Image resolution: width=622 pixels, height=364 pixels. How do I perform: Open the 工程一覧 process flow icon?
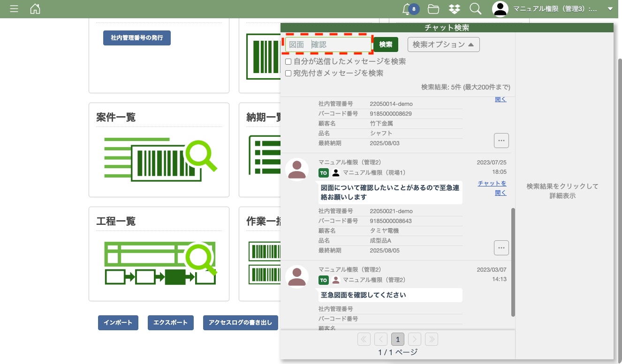coord(159,263)
